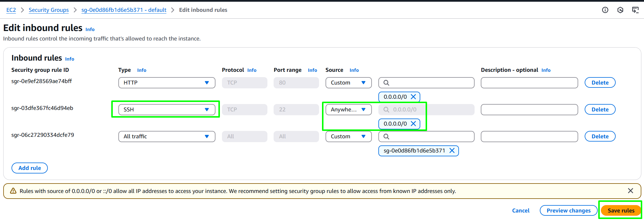Click search icon in HTTP rule source field
This screenshot has width=644, height=224.
(386, 83)
